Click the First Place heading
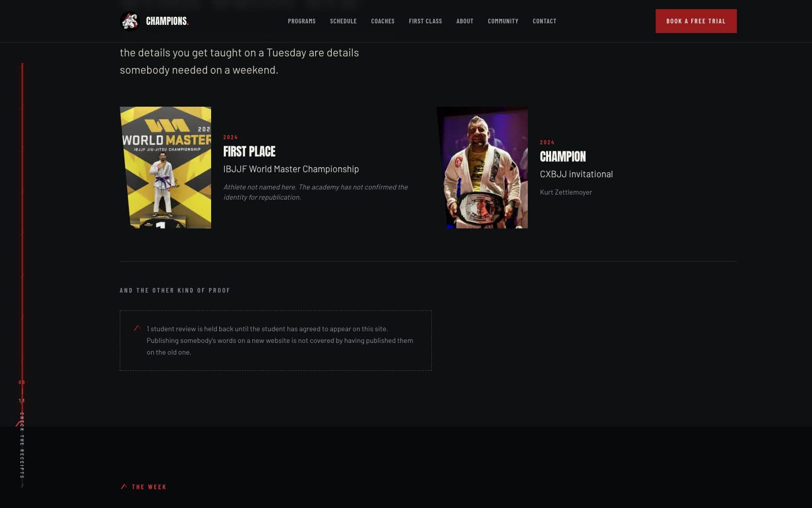The image size is (812, 508). [x=249, y=151]
